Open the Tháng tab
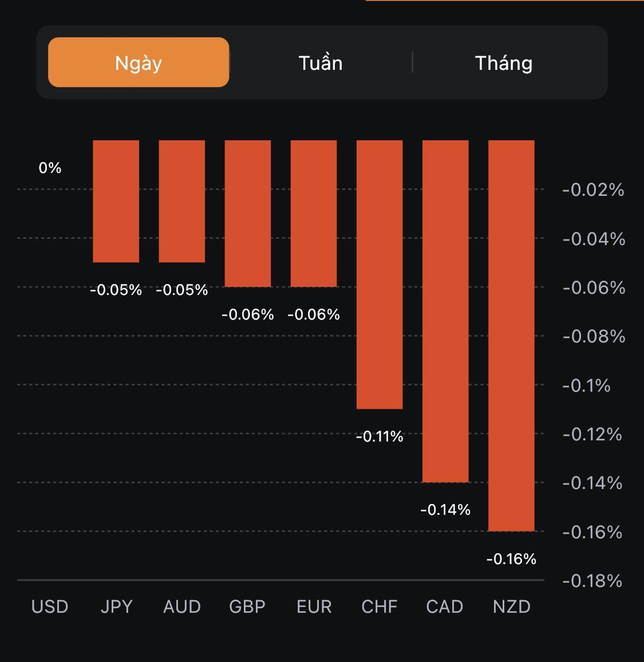 pyautogui.click(x=504, y=62)
